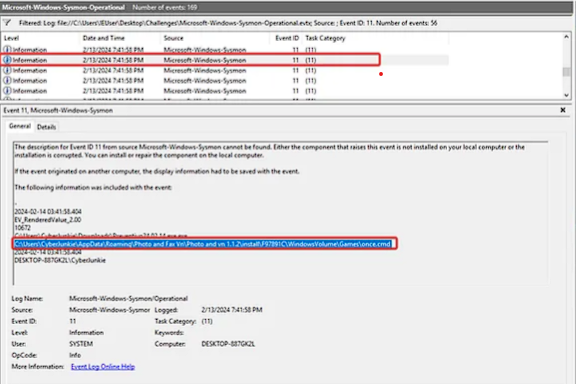Click the 10672 process ID line
The height and width of the screenshot is (384, 576).
(x=22, y=228)
